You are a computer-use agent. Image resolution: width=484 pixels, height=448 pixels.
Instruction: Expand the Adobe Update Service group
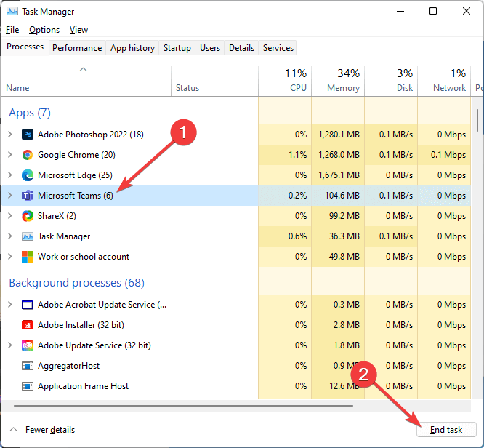tap(10, 345)
